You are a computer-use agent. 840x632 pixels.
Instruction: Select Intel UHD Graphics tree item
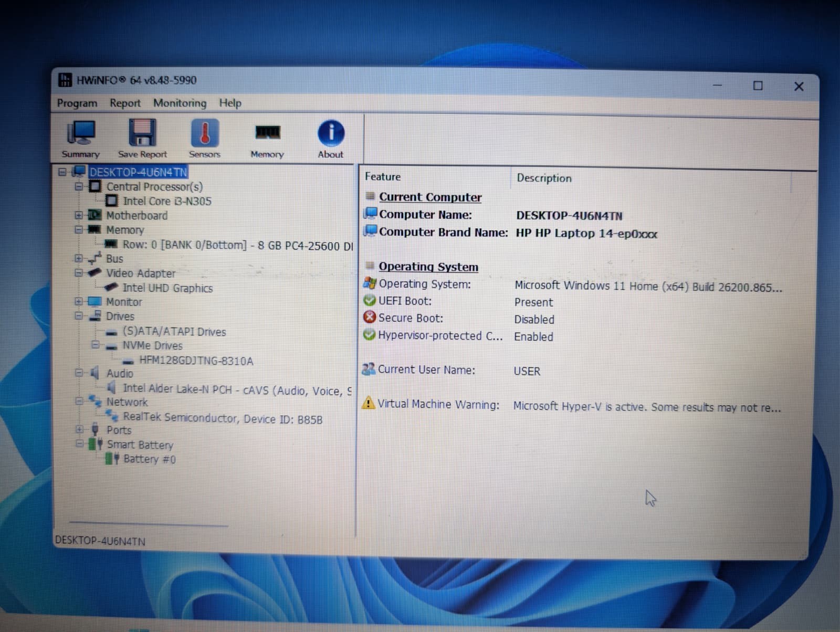167,288
